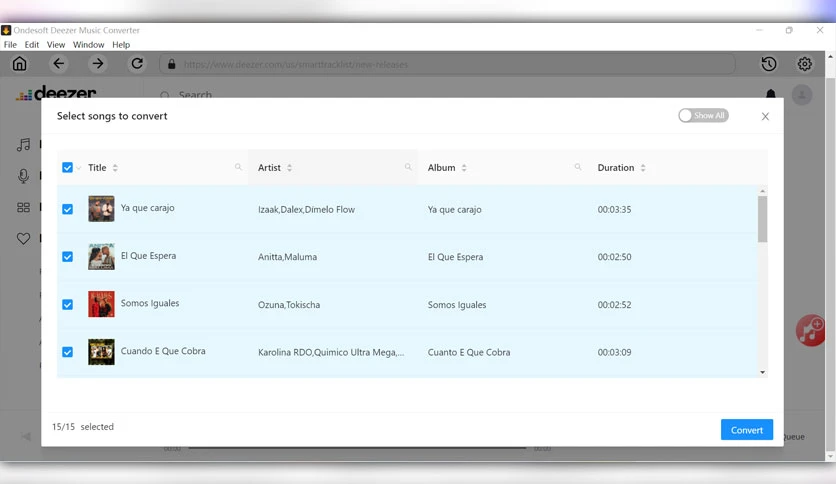Open conversion history clock icon
Screen dimensions: 836x484
[768, 64]
